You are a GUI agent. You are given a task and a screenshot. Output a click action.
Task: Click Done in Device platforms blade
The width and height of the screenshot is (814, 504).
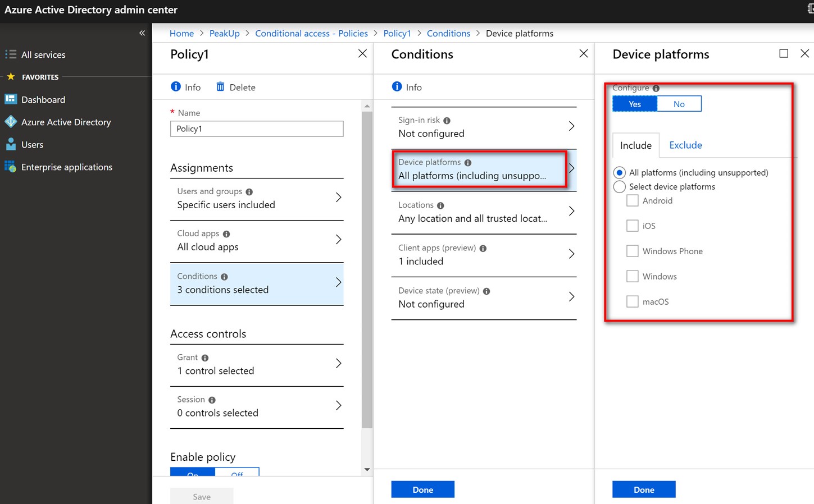click(x=644, y=489)
